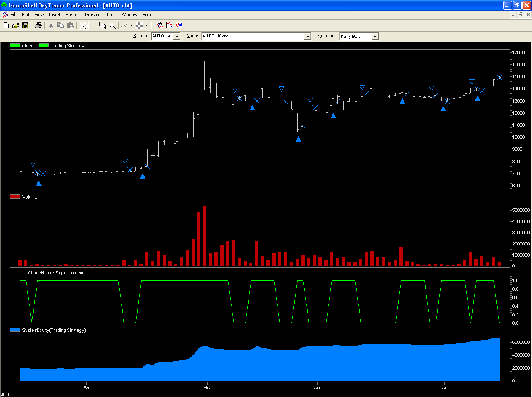The image size is (532, 397).
Task: Save the chart with floppy disk icon
Action: pyautogui.click(x=25, y=25)
